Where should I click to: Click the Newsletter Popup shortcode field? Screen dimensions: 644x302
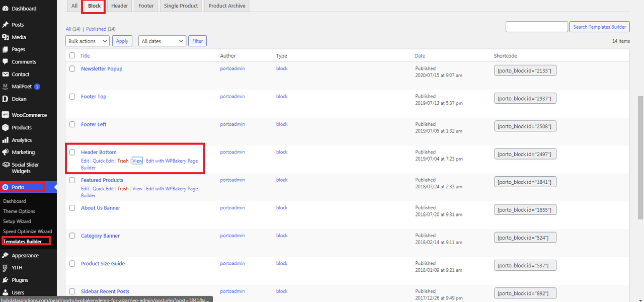[525, 70]
